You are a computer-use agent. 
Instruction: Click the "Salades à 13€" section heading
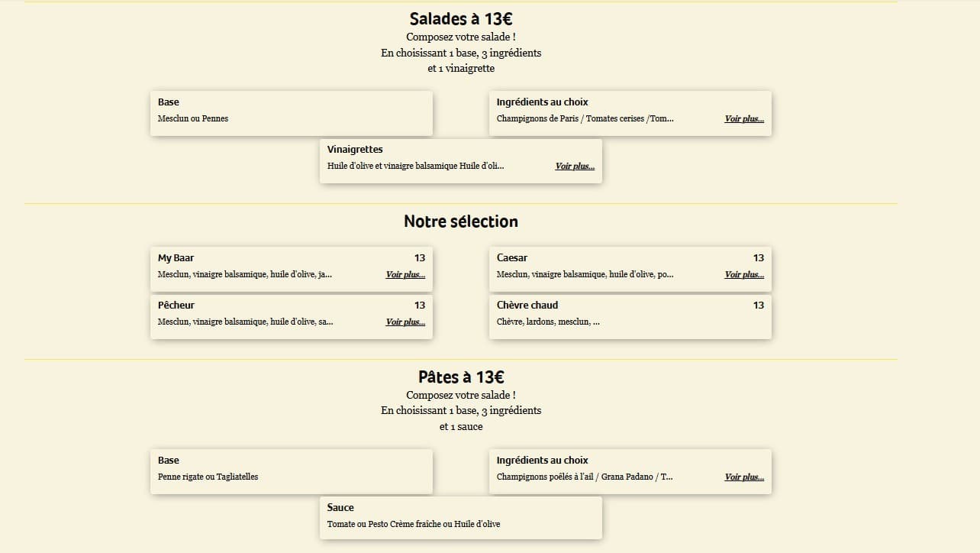460,18
